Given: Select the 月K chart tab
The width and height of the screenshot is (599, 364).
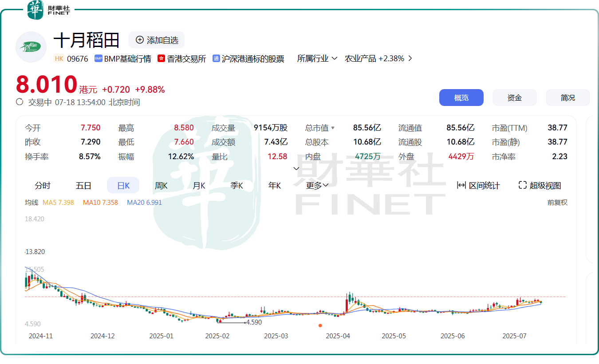Looking at the screenshot, I should tap(199, 185).
